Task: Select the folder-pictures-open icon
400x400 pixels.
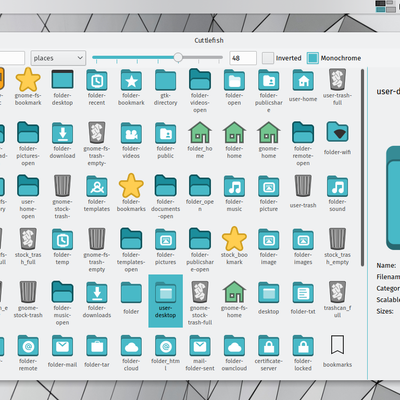Action: tap(28, 132)
